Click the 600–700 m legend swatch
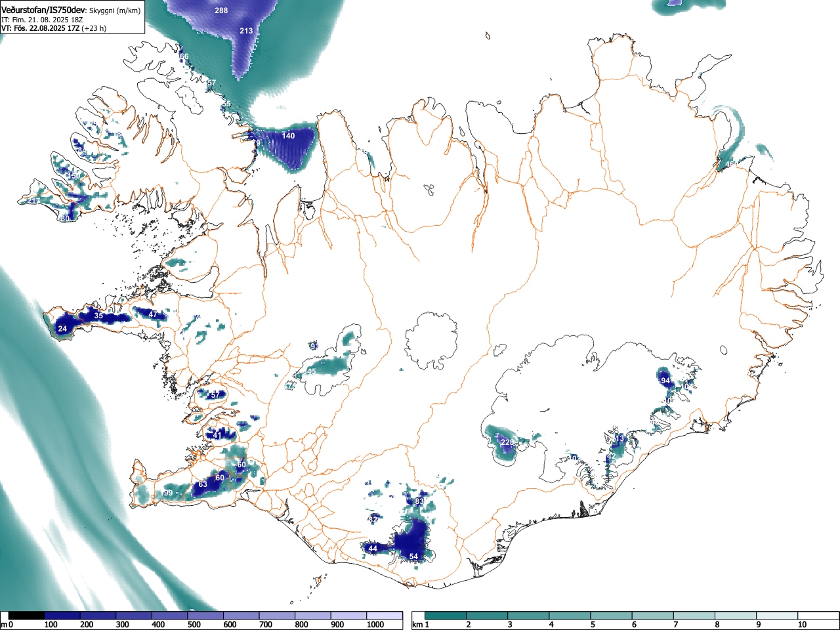 click(x=241, y=616)
